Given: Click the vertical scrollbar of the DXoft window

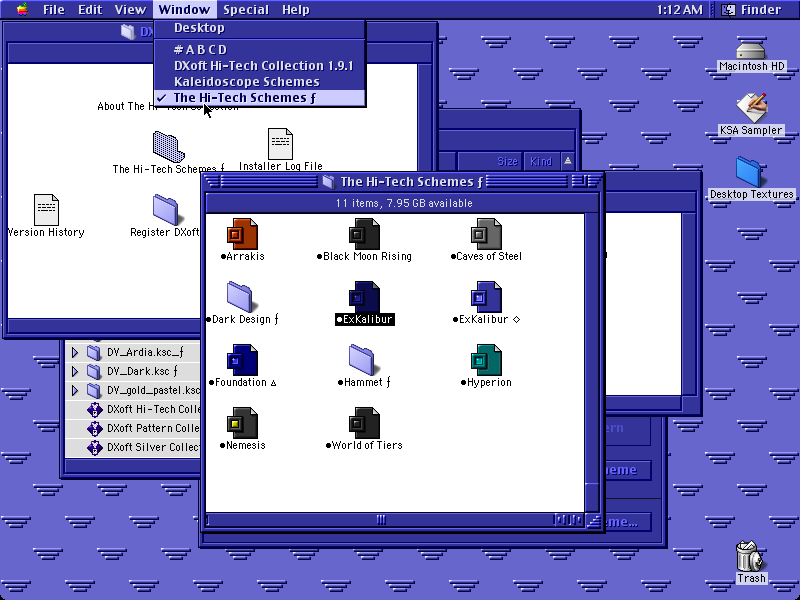Looking at the screenshot, I should [x=424, y=191].
